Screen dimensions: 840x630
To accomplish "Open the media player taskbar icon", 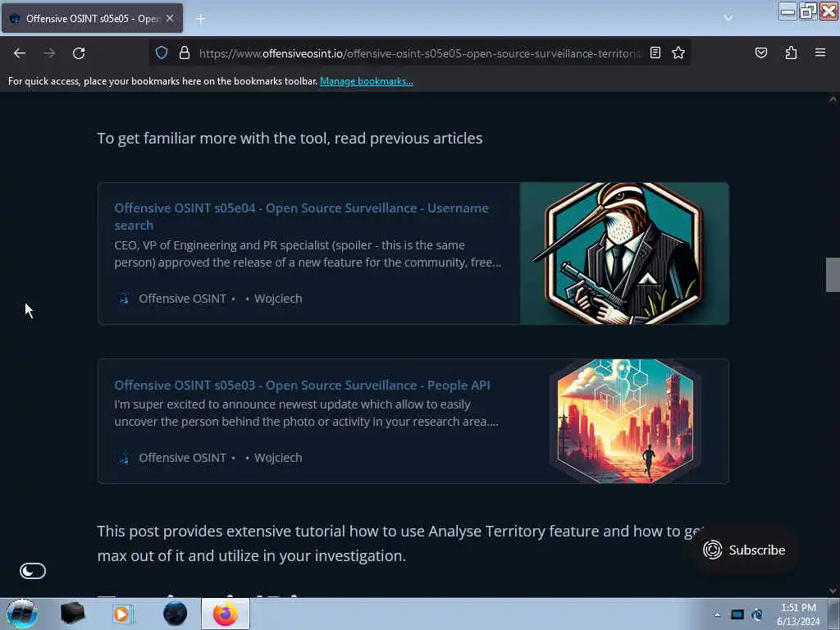I will (122, 614).
